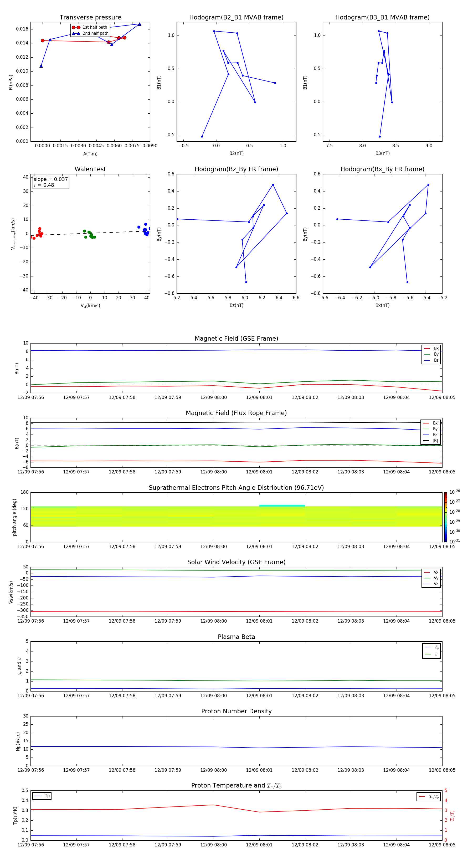Click the red Vx line in Solar Wind Velocity
This screenshot has height=868, width=473.
pos(236,612)
